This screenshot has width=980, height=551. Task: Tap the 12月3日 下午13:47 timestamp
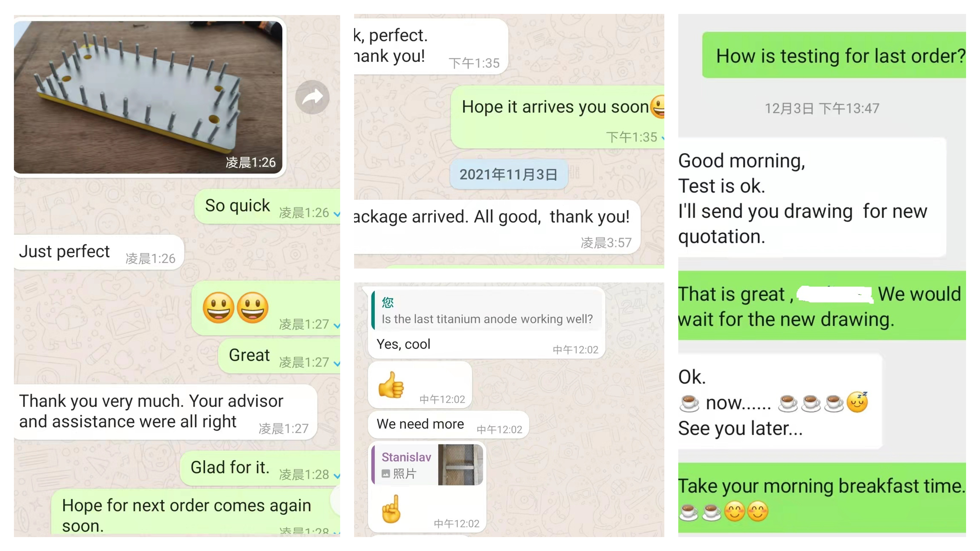point(822,108)
